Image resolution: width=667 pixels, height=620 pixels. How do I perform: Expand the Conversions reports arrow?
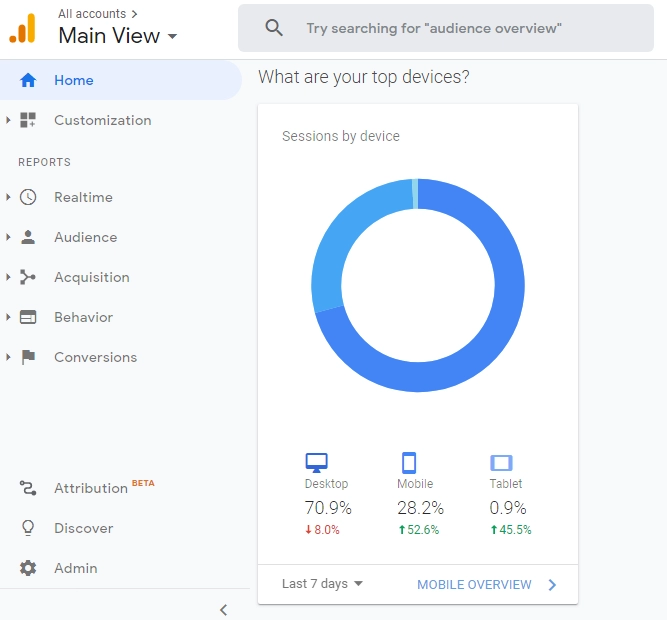8,357
